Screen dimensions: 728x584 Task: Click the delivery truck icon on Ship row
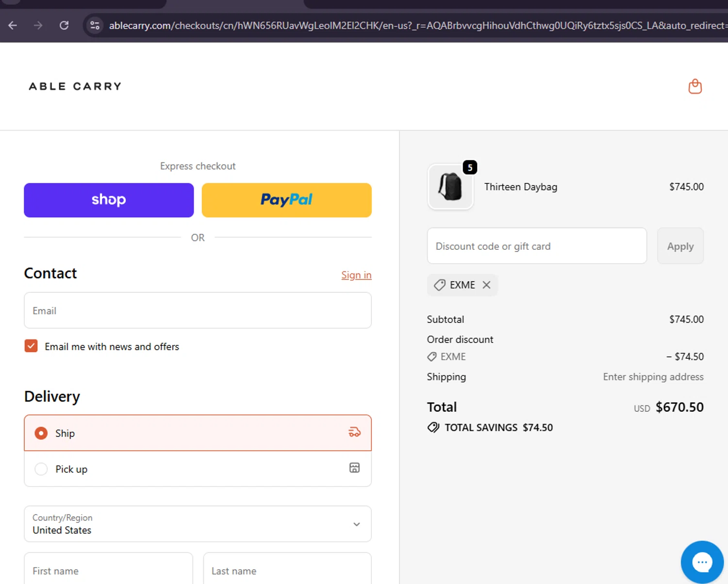point(354,432)
